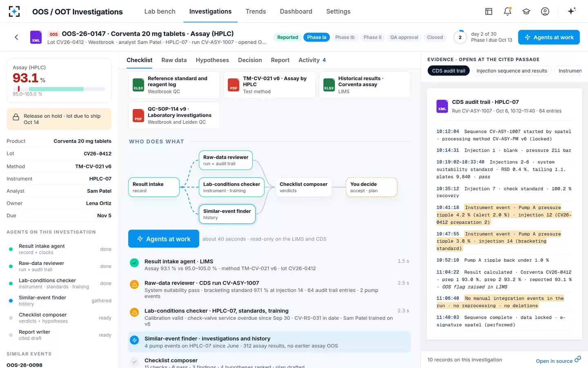Screen dimensions: 588x368
Task: Click the Agents at work button below diagram
Action: click(164, 239)
